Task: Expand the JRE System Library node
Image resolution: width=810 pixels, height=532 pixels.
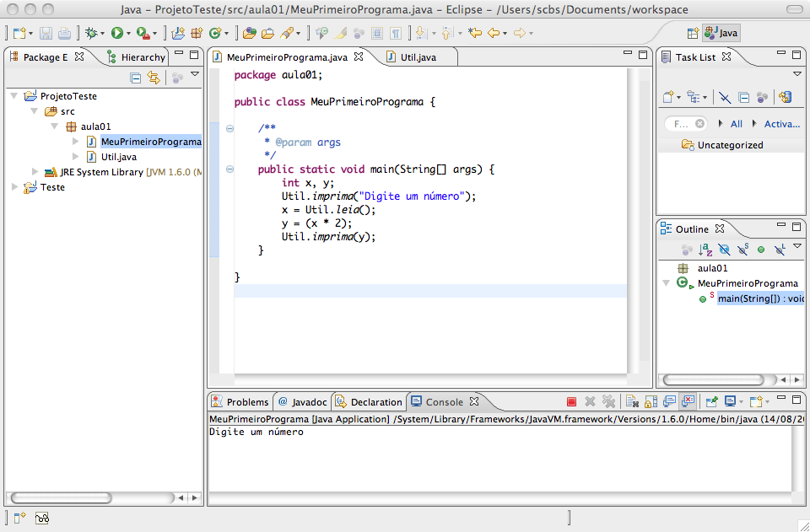Action: [x=35, y=172]
